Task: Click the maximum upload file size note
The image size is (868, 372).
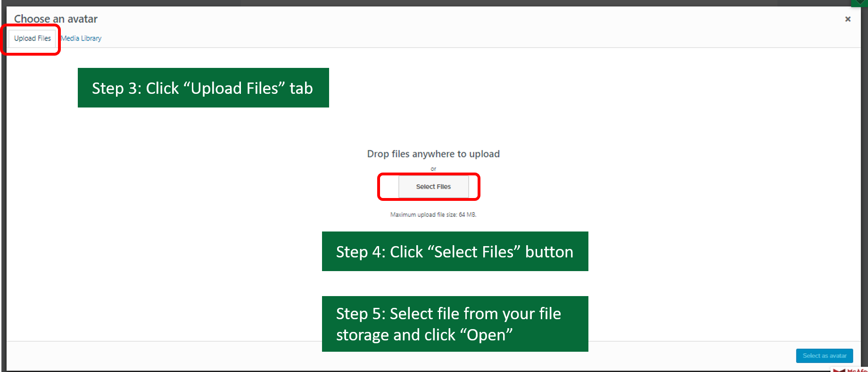Action: (x=433, y=215)
